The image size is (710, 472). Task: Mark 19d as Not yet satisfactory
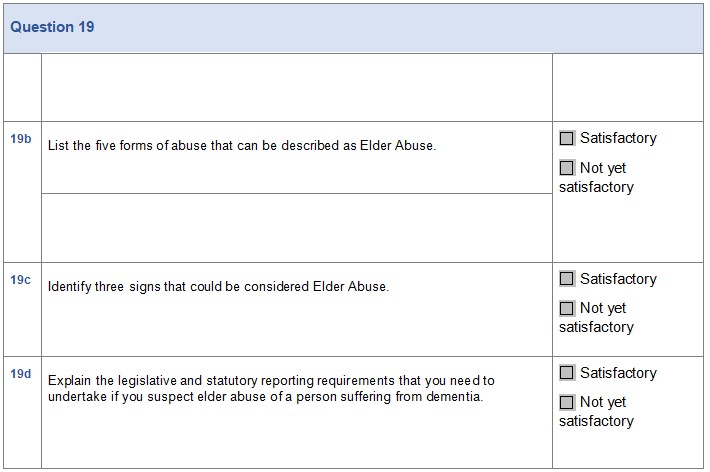[x=568, y=402]
